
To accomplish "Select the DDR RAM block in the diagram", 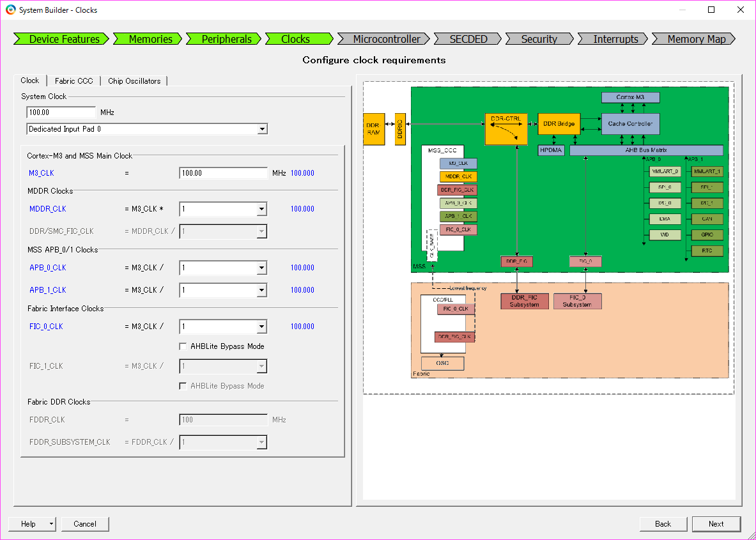I will coord(374,128).
